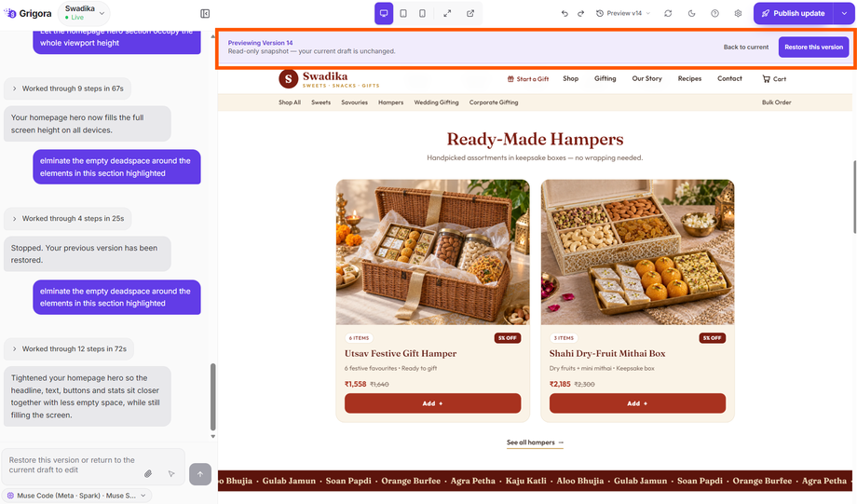Viewport: 857px width, 504px height.
Task: Click the Start a Gift link
Action: (528, 78)
